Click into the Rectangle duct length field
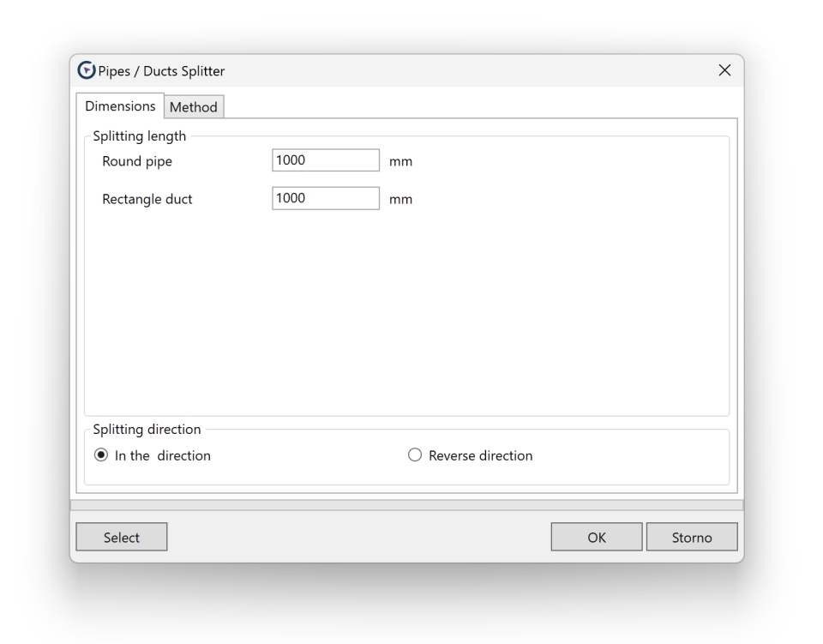Viewport: 823px width, 644px height. tap(325, 199)
